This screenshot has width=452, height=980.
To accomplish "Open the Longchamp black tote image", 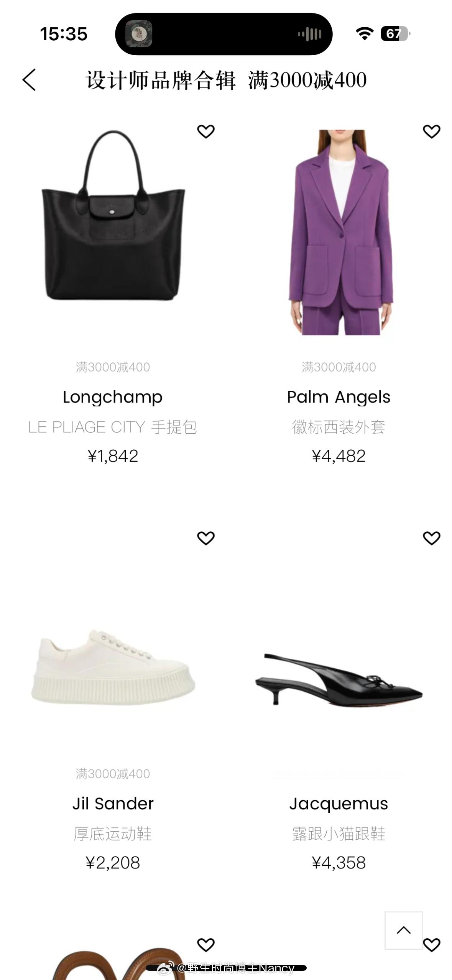I will [113, 215].
